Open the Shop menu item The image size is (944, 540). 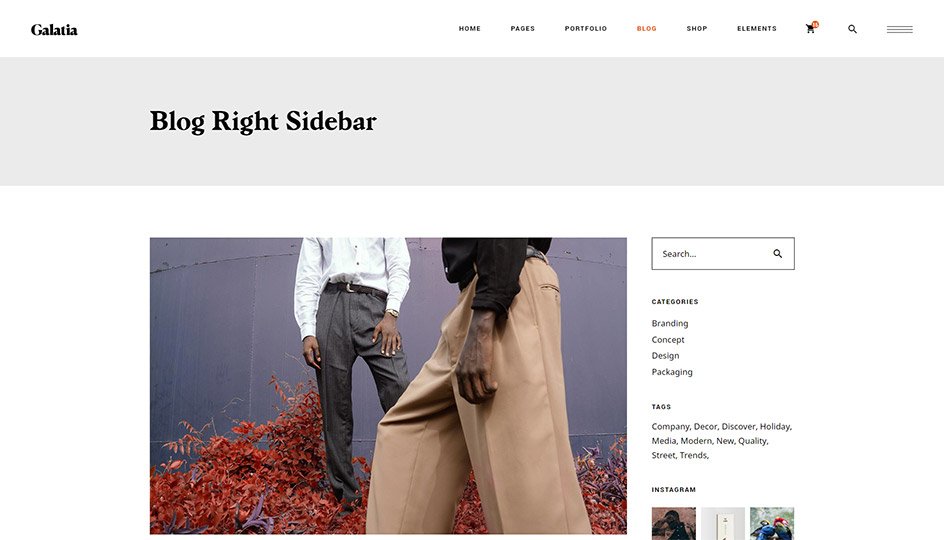(x=697, y=28)
